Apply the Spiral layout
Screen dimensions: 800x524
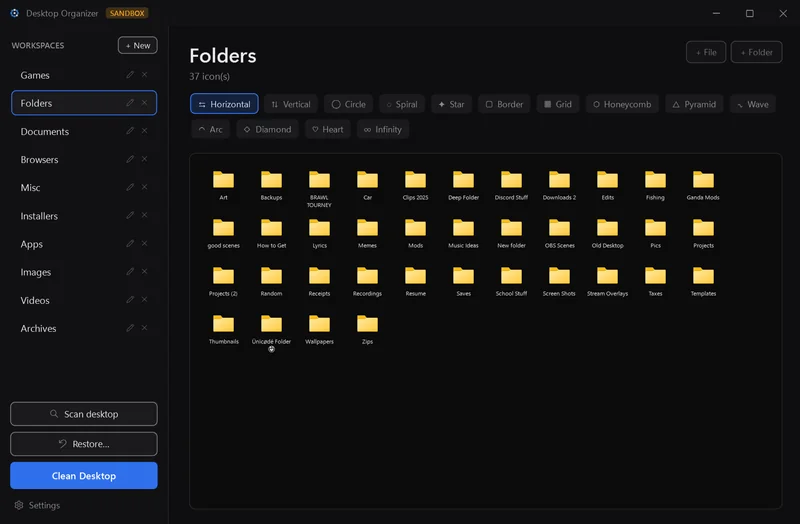pyautogui.click(x=402, y=104)
